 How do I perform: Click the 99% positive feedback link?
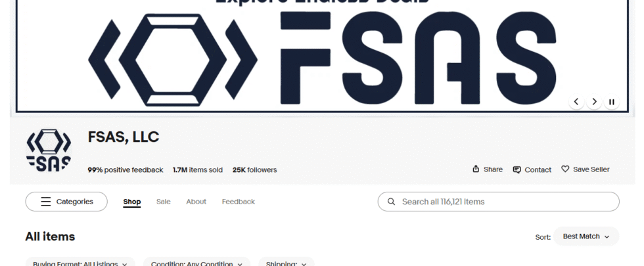click(x=126, y=170)
